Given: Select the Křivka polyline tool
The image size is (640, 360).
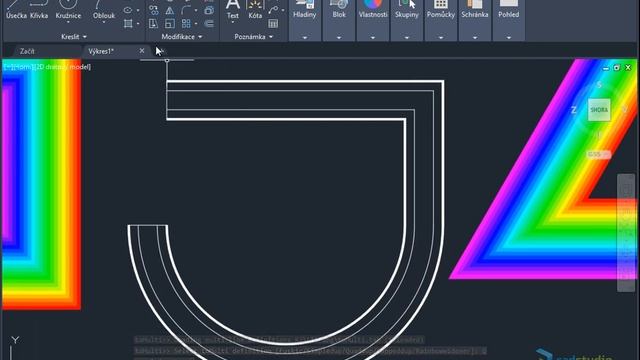Looking at the screenshot, I should click(39, 10).
